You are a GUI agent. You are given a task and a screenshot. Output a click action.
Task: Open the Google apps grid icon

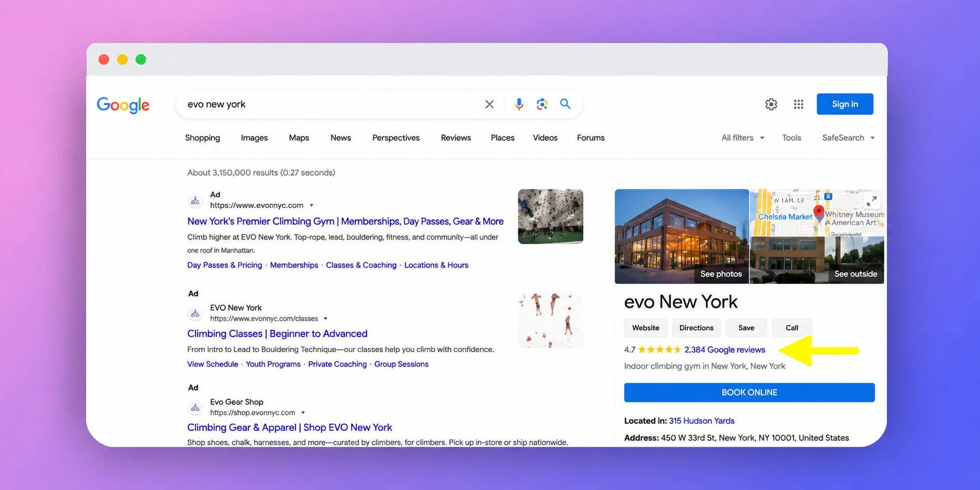798,104
